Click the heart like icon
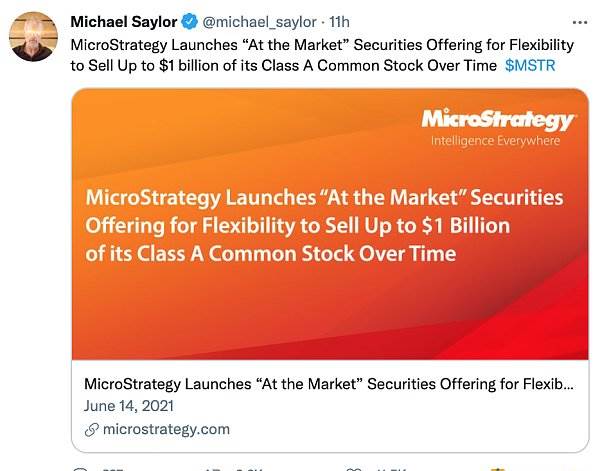 [x=353, y=469]
